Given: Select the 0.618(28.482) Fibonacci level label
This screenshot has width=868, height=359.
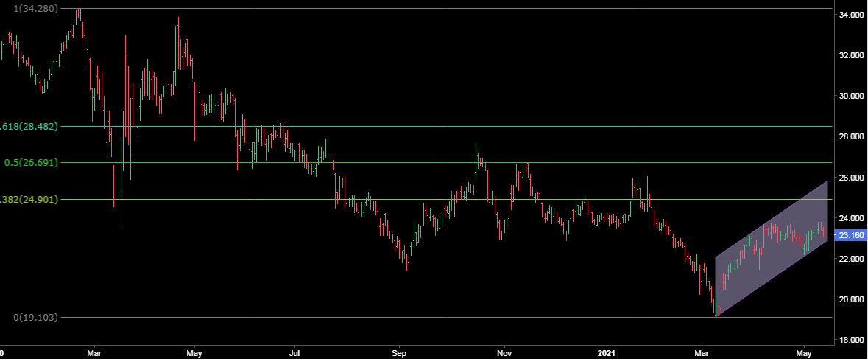Looking at the screenshot, I should coord(29,126).
